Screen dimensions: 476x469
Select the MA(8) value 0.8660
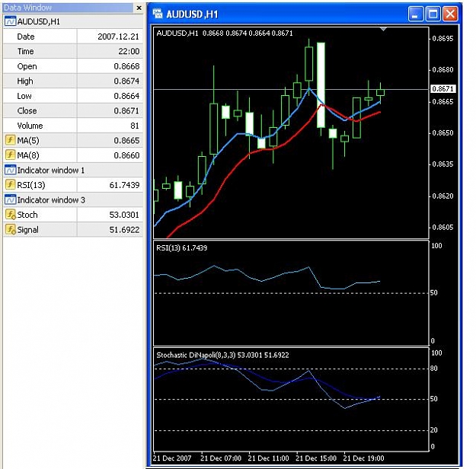[126, 155]
